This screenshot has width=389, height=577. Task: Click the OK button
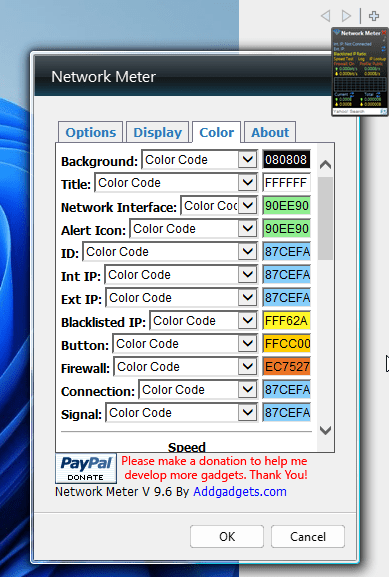click(x=227, y=537)
